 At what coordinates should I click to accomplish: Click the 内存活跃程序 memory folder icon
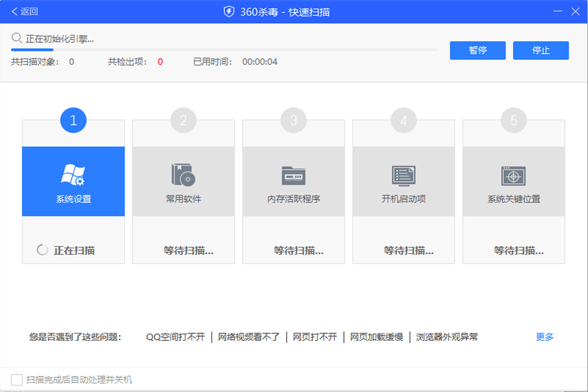pos(293,176)
